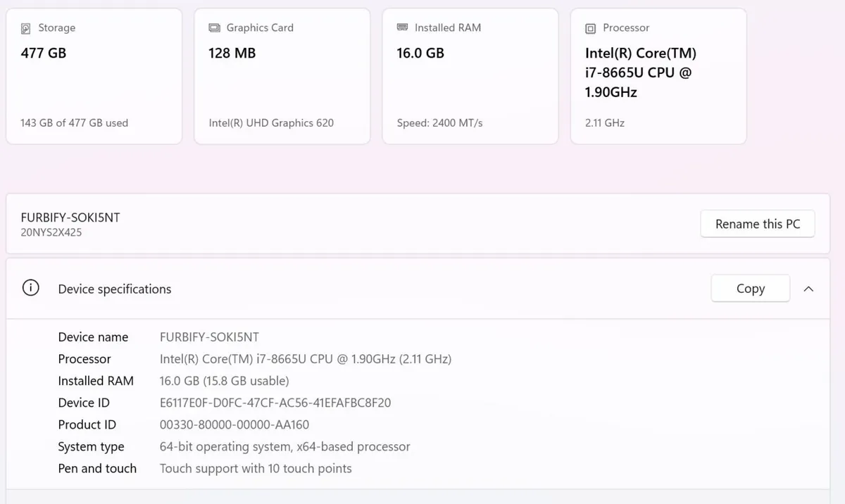
Task: Open the Graphics Card summary card
Action: click(282, 75)
